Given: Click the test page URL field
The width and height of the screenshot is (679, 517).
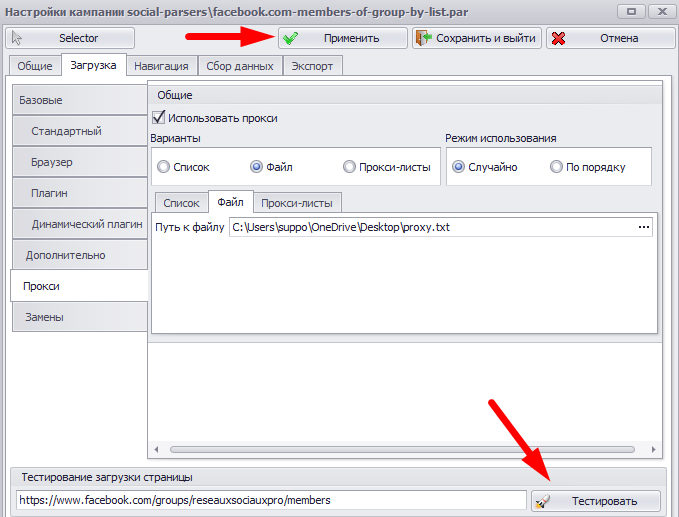Looking at the screenshot, I should click(272, 501).
